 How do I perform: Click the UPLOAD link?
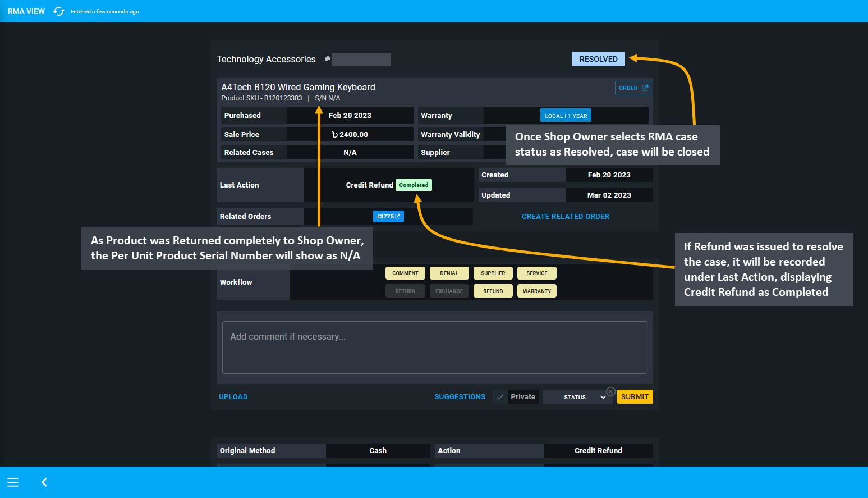pyautogui.click(x=233, y=397)
